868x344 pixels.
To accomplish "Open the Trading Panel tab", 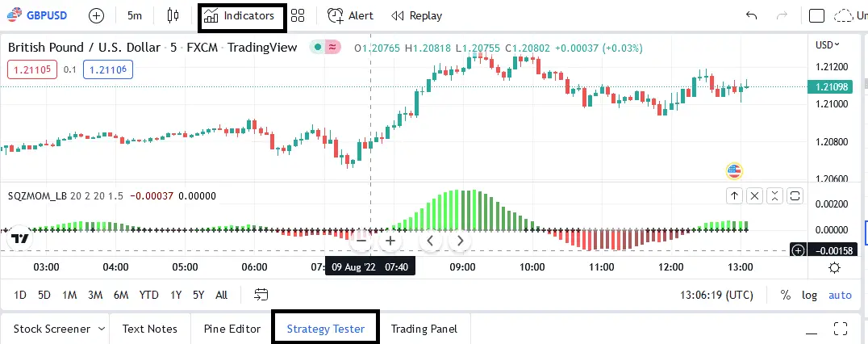I will pos(424,329).
